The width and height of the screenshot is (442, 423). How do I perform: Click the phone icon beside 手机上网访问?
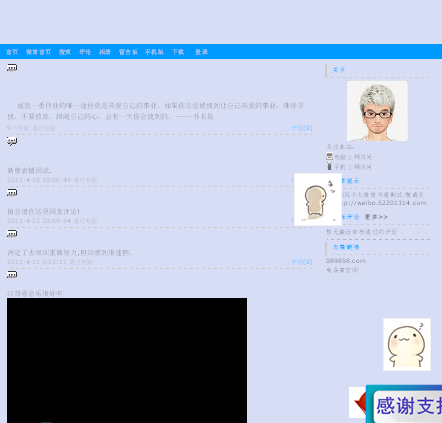pos(329,166)
